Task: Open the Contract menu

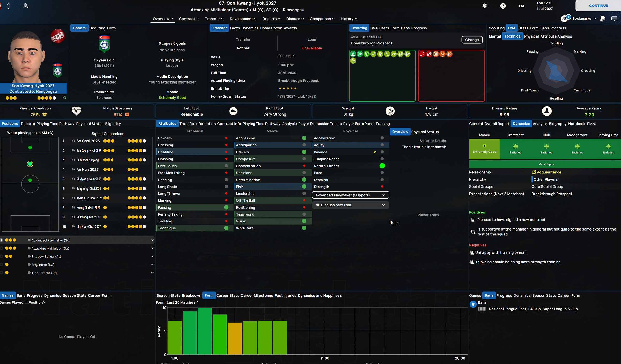Action: [189, 19]
